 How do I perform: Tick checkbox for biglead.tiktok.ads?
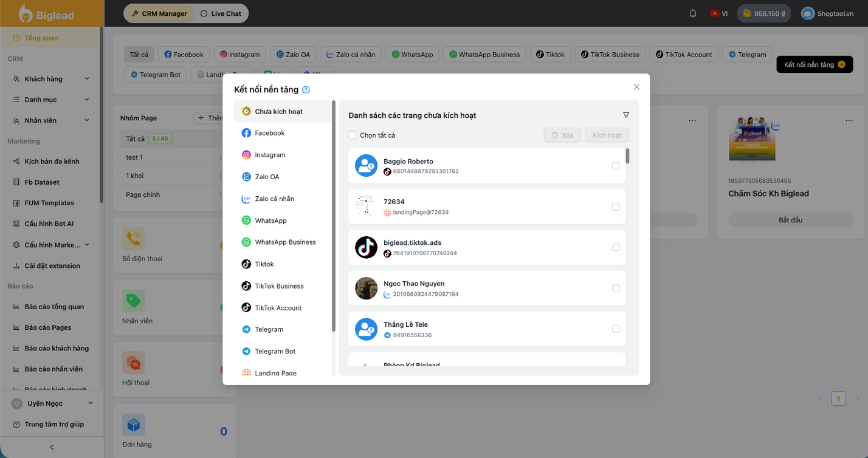tap(616, 247)
